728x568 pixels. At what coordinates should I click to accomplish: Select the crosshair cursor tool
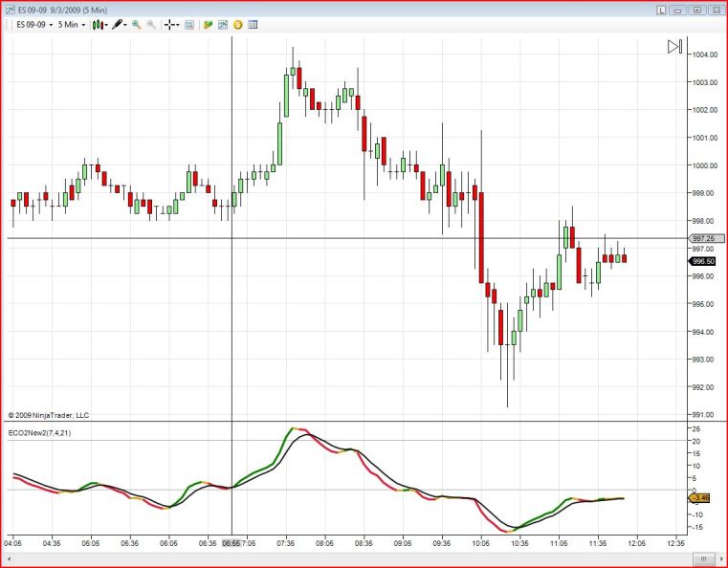169,25
